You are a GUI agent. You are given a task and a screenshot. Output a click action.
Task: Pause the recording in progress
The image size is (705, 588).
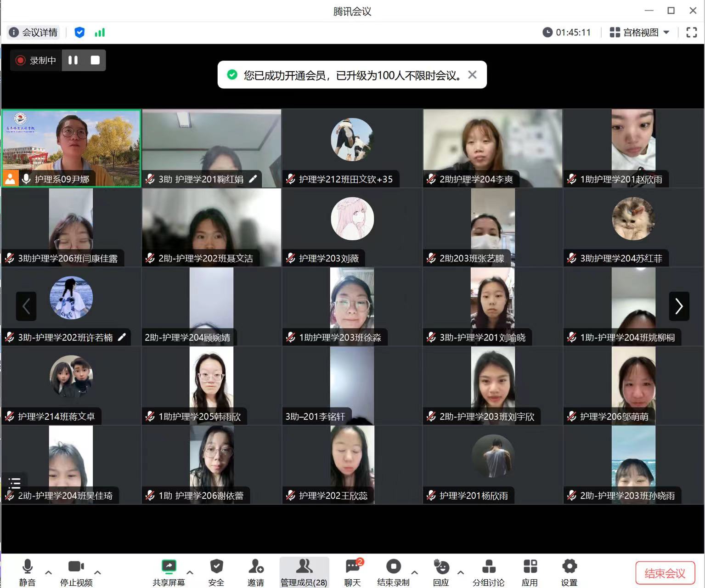(x=73, y=60)
